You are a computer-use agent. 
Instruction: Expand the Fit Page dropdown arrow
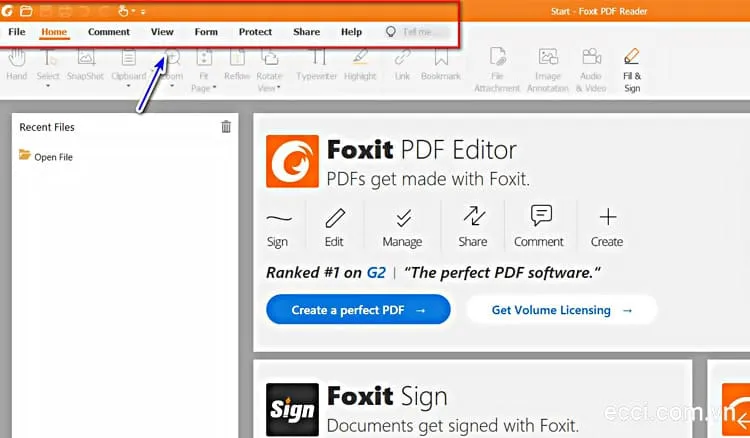pos(214,88)
